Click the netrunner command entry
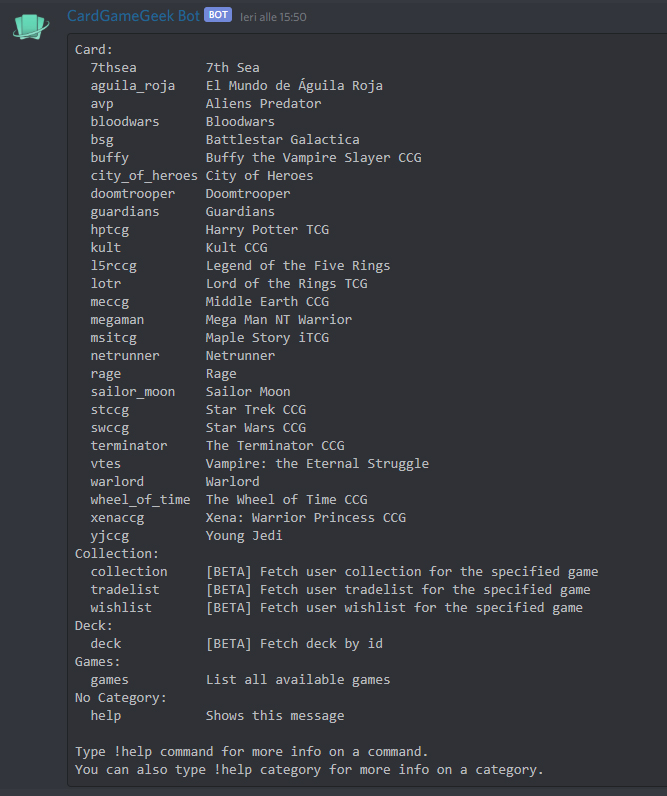The width and height of the screenshot is (667, 796). [125, 355]
